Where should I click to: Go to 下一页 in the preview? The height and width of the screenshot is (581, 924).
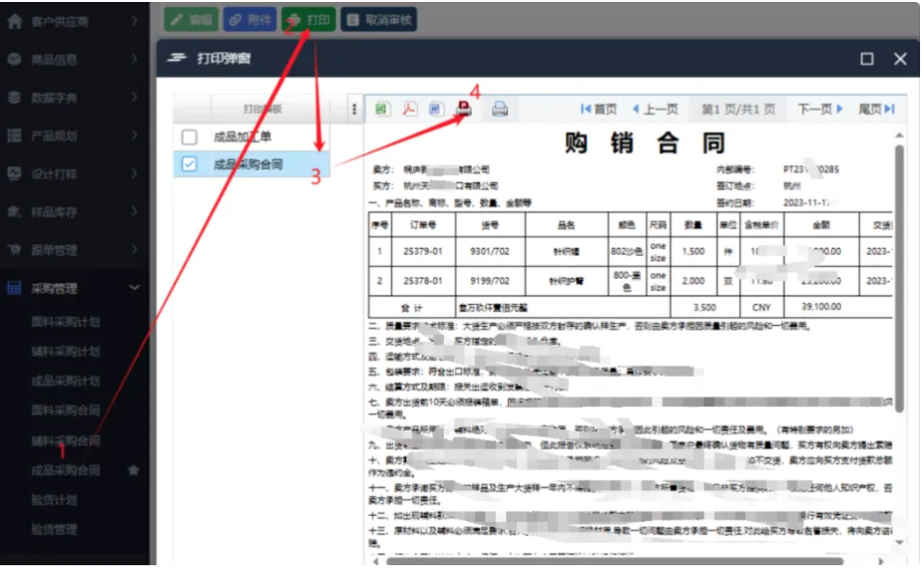[819, 110]
